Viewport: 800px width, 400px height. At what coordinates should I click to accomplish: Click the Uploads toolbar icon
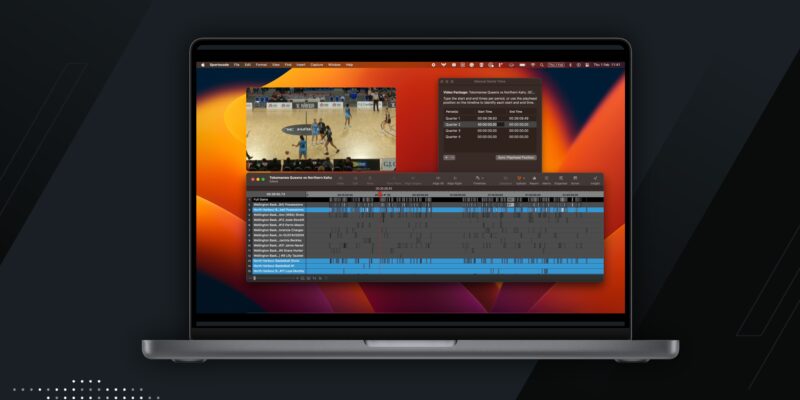(x=521, y=180)
